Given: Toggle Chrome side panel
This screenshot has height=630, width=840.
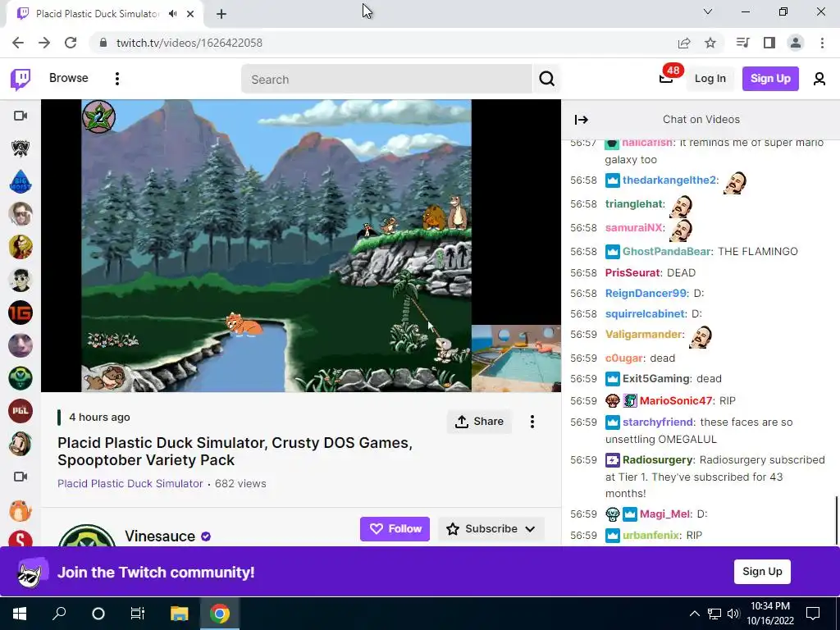Looking at the screenshot, I should coord(769,43).
